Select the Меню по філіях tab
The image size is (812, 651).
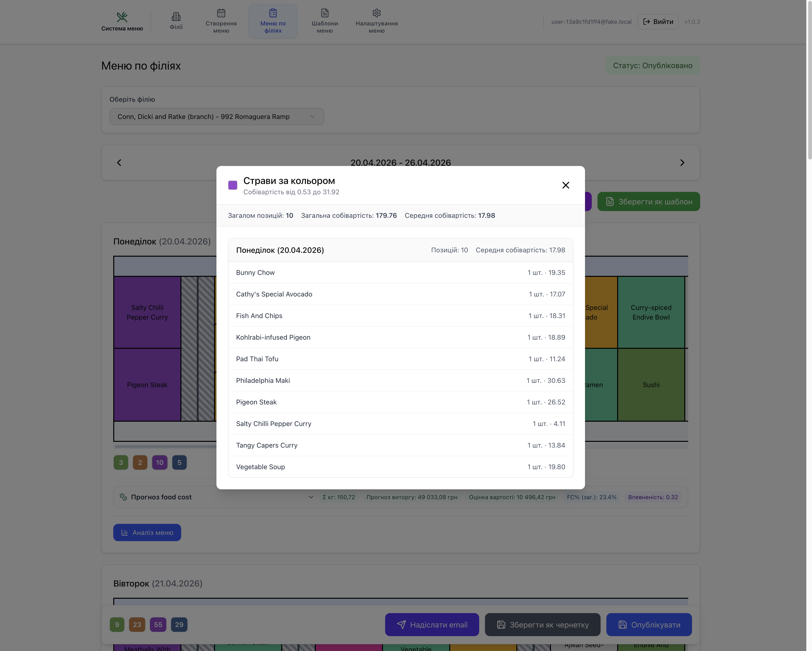[x=273, y=21]
